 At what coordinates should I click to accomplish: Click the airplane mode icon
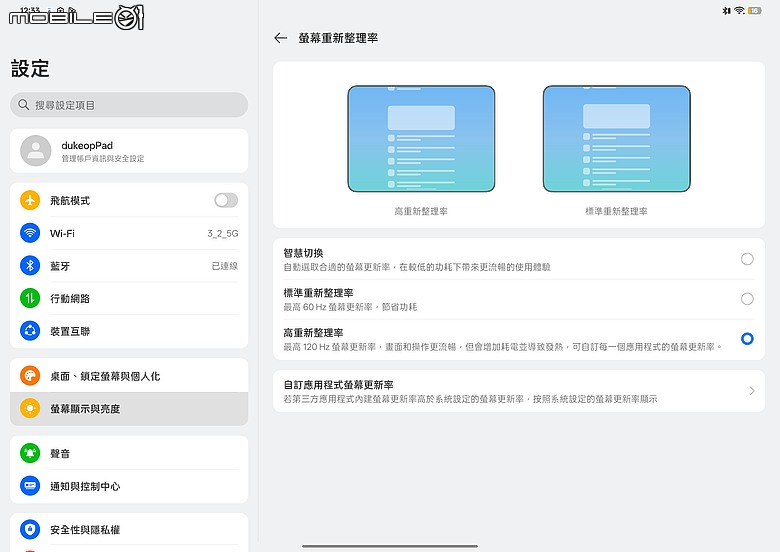[x=30, y=200]
